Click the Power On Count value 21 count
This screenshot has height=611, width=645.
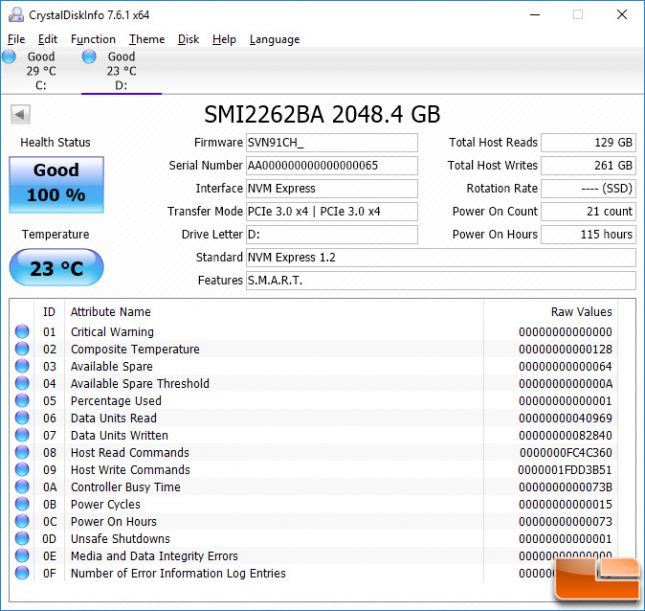(x=588, y=211)
